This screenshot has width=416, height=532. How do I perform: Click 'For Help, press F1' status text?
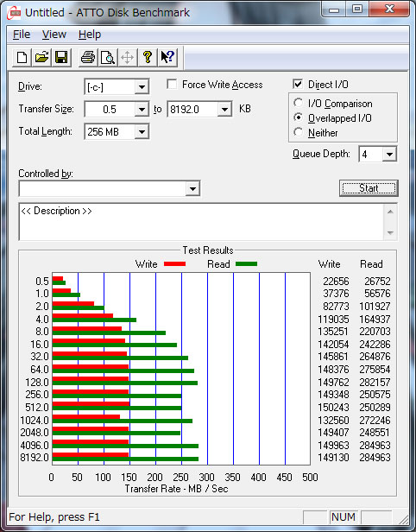click(x=54, y=517)
